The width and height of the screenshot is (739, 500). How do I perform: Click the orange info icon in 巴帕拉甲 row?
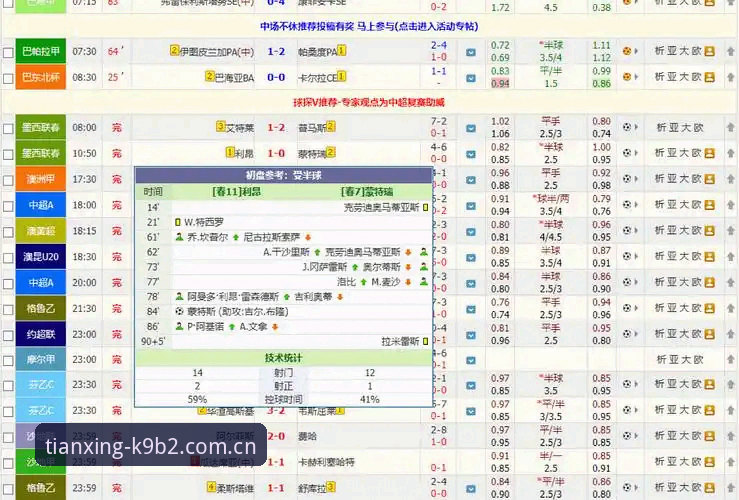point(709,51)
